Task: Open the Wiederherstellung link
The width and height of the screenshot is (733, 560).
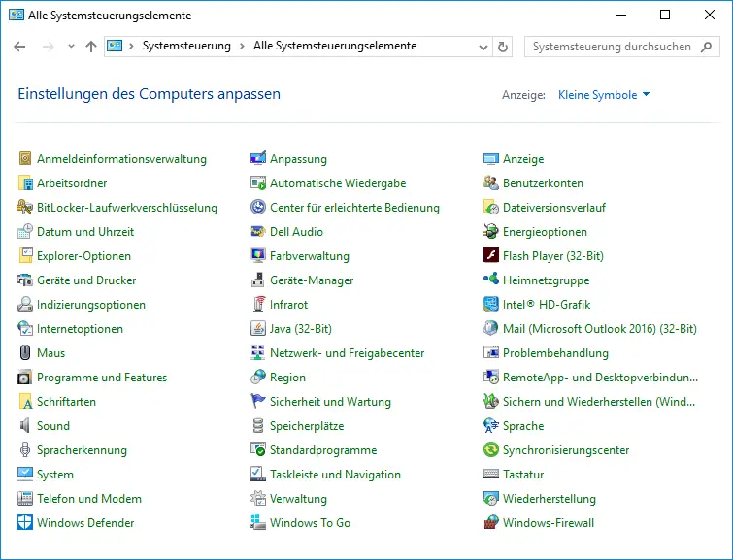Action: pos(550,499)
